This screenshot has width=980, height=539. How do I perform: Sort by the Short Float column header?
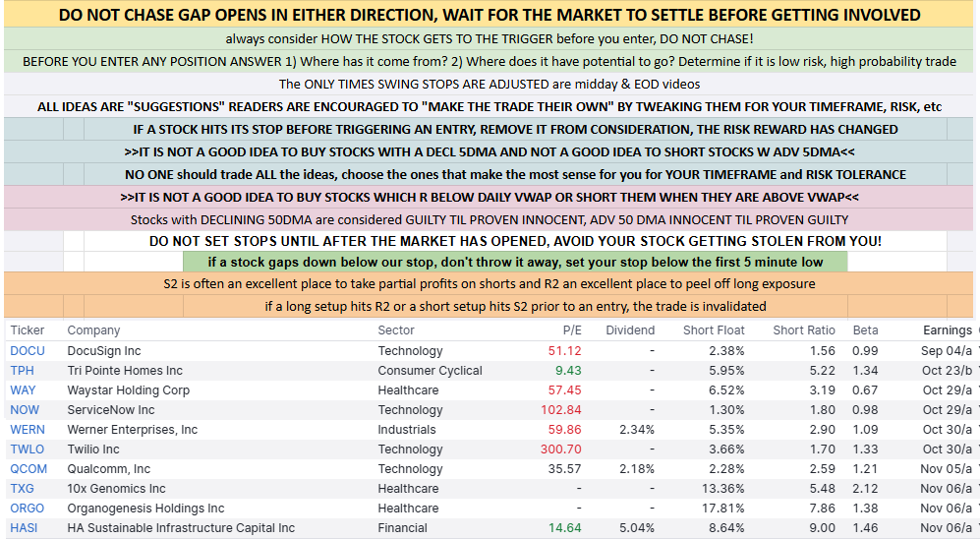point(714,330)
